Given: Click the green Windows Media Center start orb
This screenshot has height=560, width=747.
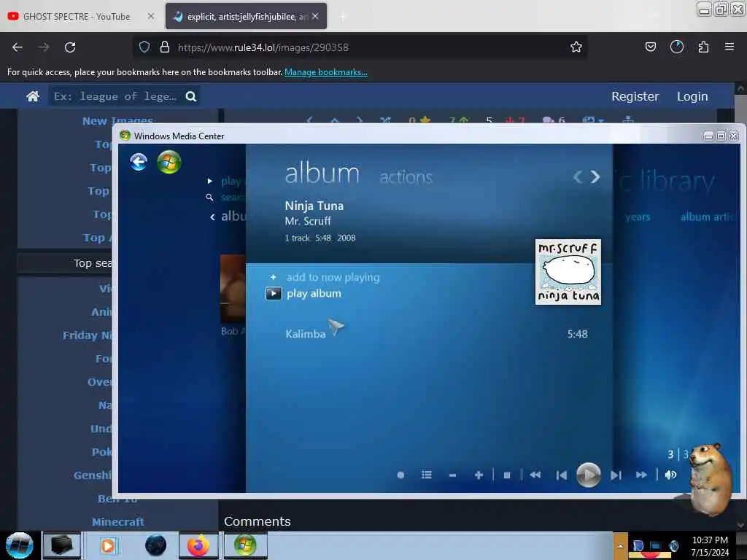Looking at the screenshot, I should 169,162.
